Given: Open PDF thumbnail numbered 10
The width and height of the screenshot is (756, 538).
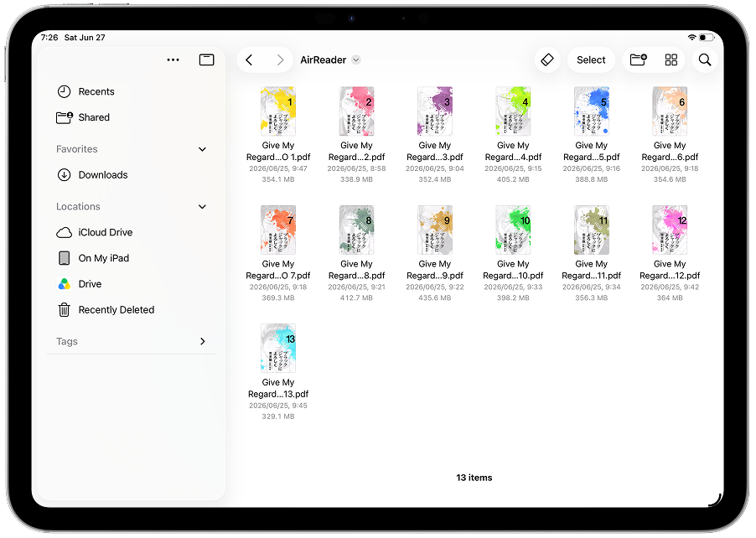Looking at the screenshot, I should click(x=513, y=230).
